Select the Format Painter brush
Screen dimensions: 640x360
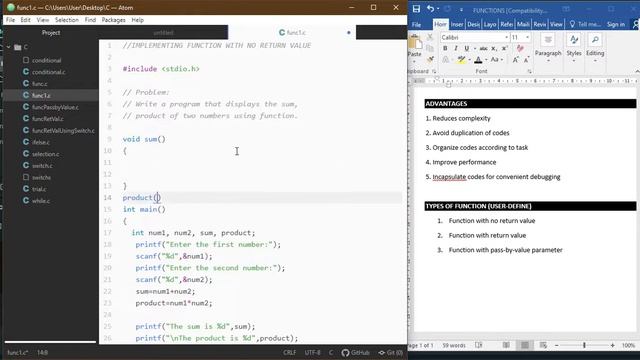pyautogui.click(x=430, y=60)
